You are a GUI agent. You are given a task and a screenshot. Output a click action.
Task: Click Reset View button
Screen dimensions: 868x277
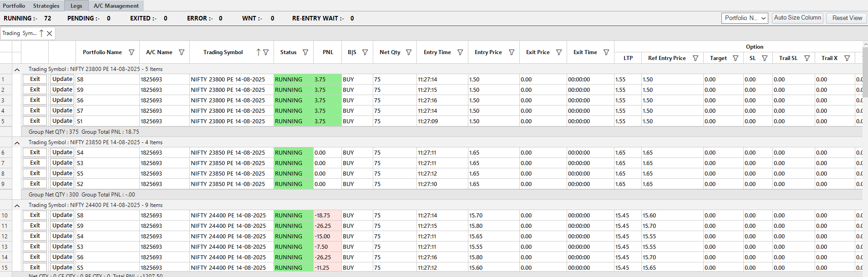(847, 18)
